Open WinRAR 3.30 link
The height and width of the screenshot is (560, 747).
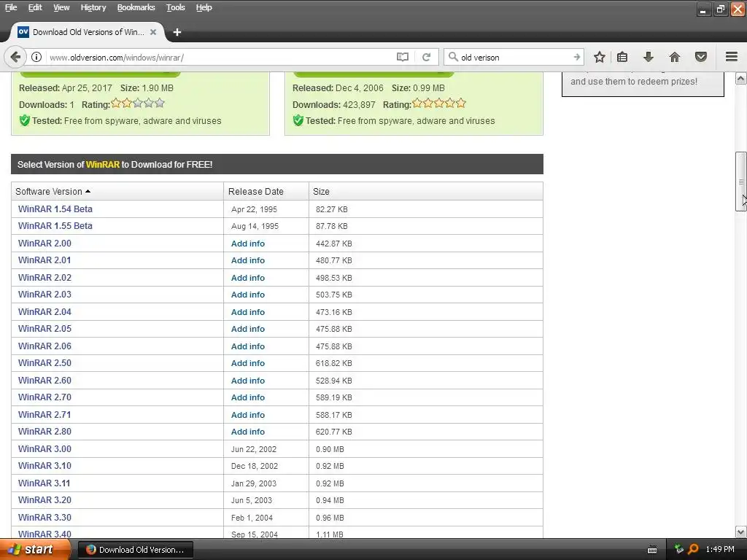tap(44, 517)
